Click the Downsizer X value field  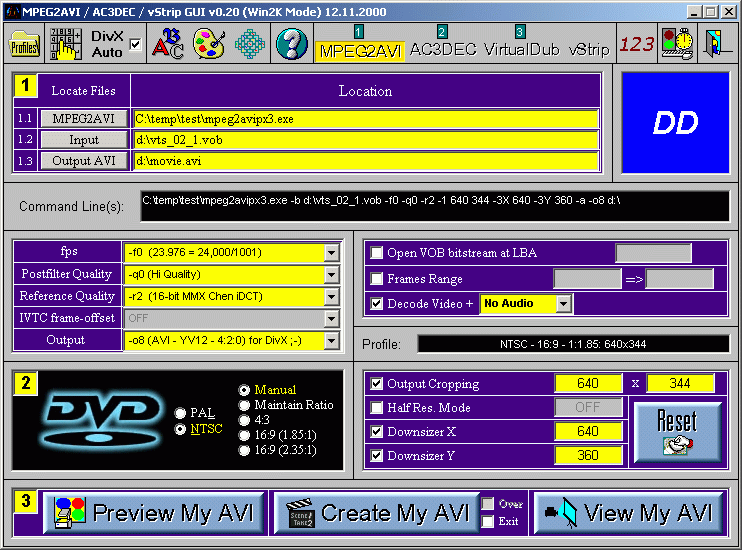[589, 432]
